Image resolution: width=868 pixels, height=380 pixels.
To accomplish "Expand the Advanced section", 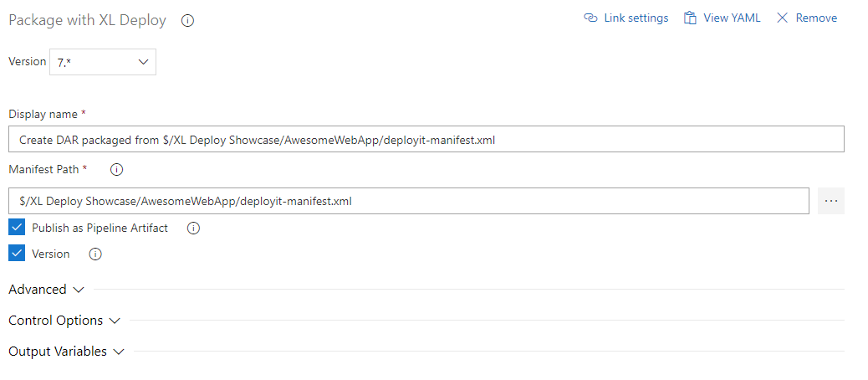I will tap(47, 289).
